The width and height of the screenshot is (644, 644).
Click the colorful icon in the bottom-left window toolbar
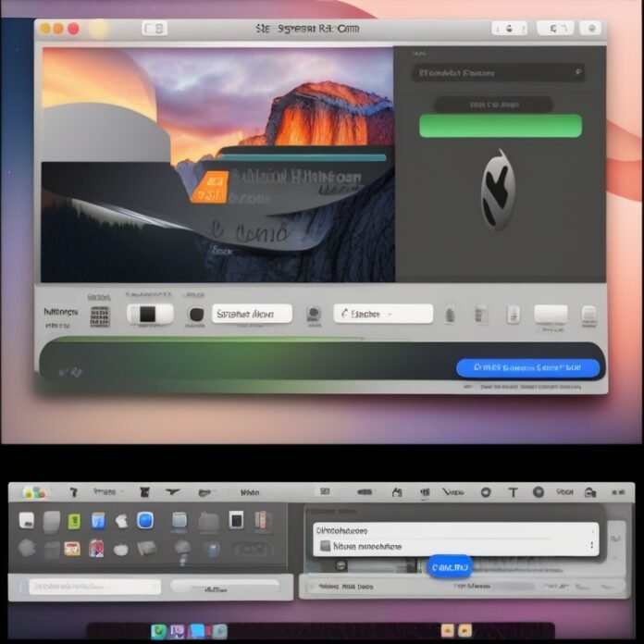pos(33,492)
